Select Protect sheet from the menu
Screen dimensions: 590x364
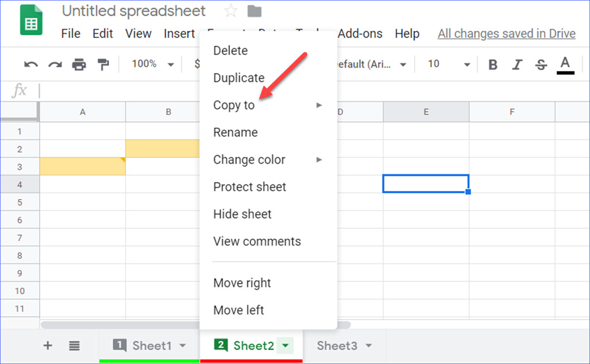249,186
